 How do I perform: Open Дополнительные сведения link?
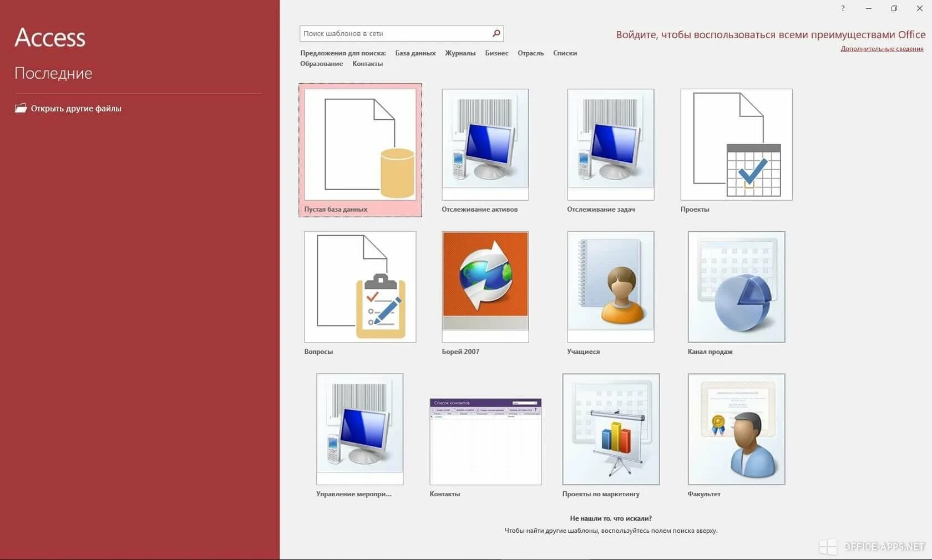(x=882, y=49)
